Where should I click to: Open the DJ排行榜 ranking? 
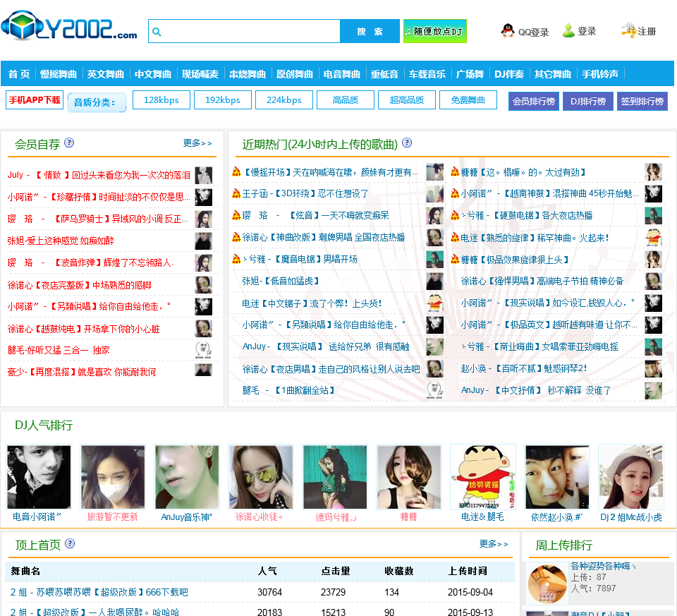tap(588, 101)
